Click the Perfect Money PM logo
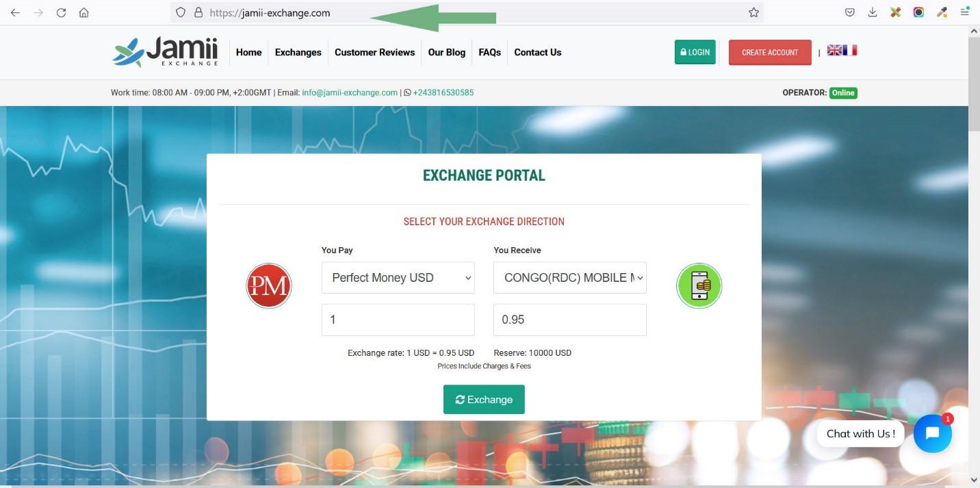The image size is (980, 488). point(269,285)
